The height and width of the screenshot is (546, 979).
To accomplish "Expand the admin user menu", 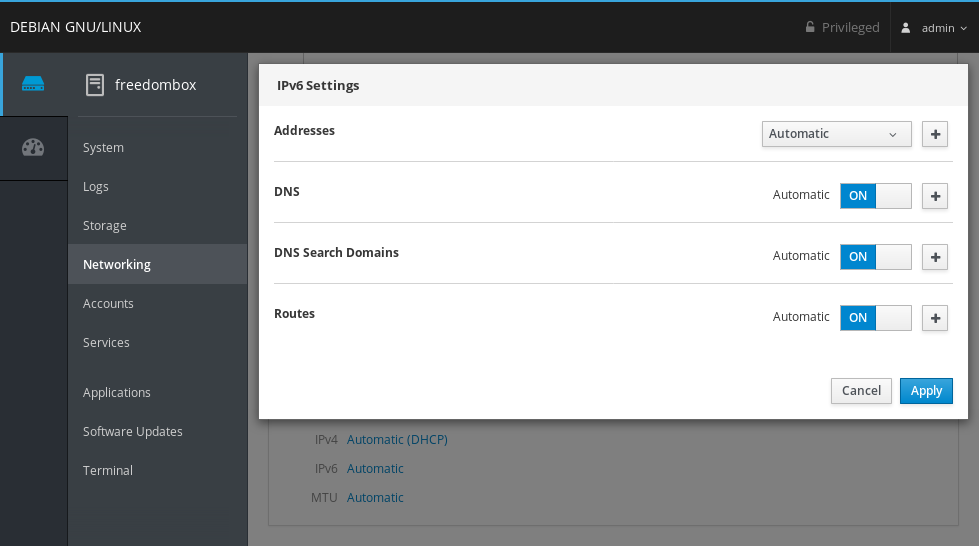I will [935, 28].
